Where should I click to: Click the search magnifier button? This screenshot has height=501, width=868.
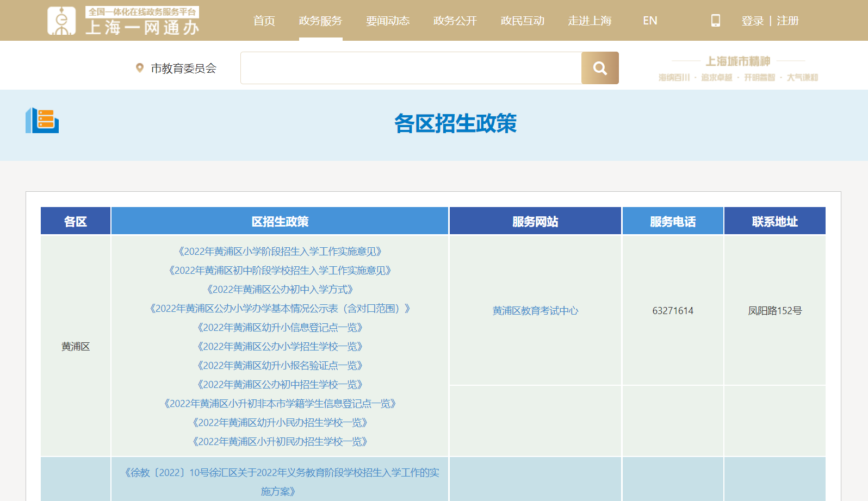pos(600,68)
